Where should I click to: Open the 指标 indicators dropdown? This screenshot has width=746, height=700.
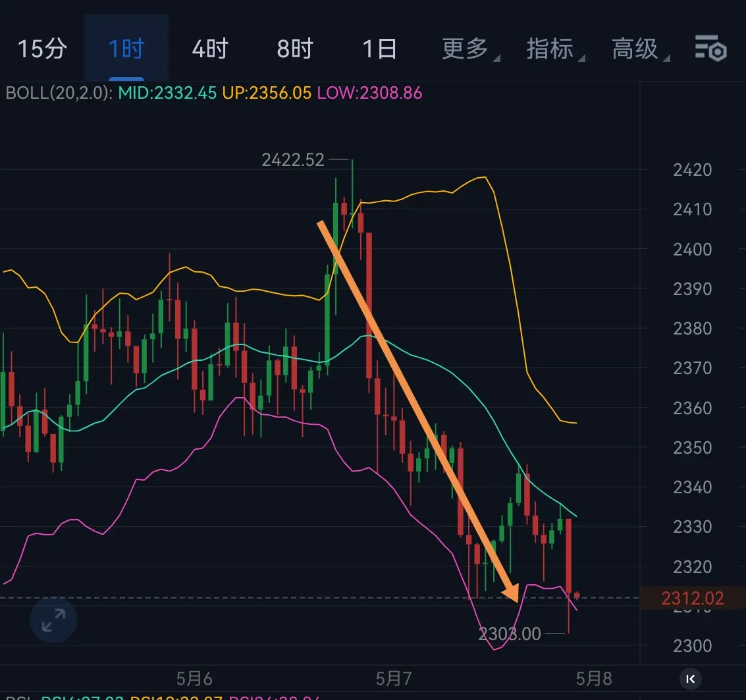555,49
